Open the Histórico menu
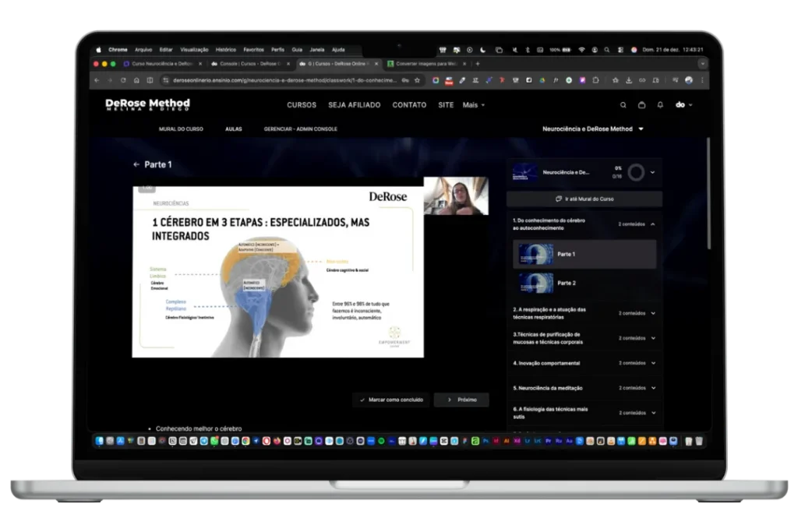 (225, 50)
